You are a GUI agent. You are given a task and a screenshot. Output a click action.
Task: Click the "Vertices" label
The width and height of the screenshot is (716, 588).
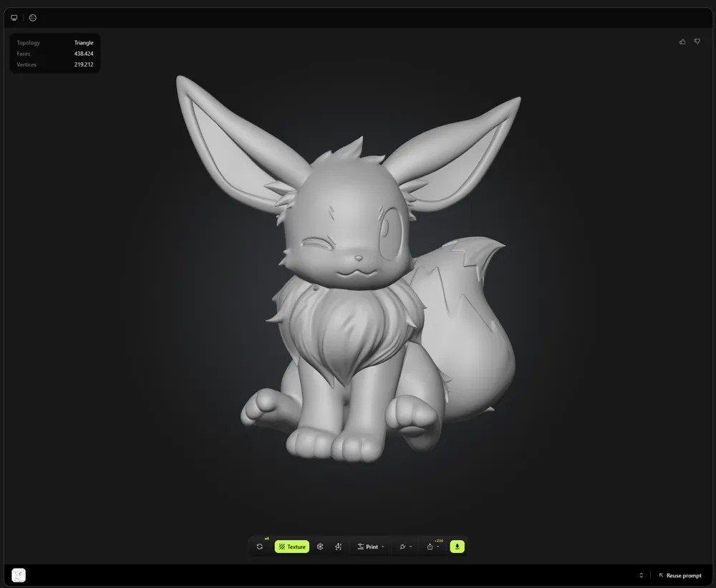tap(26, 64)
